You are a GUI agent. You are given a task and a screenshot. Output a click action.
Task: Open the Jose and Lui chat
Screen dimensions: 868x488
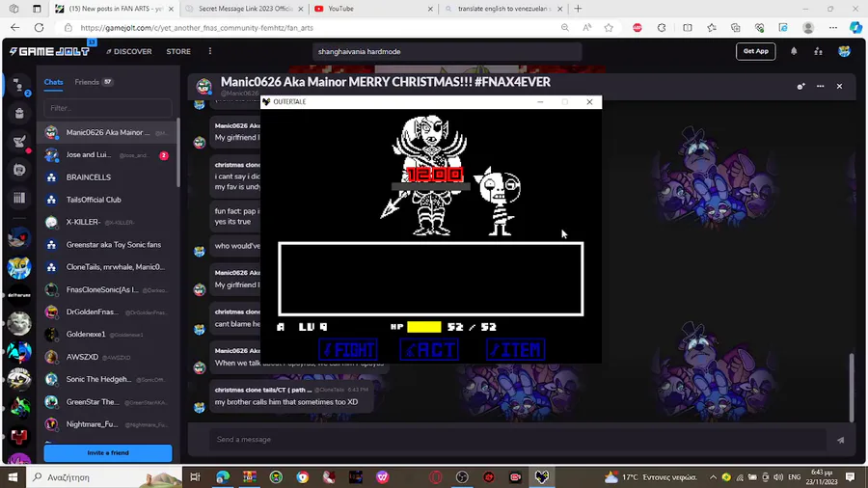[108, 155]
